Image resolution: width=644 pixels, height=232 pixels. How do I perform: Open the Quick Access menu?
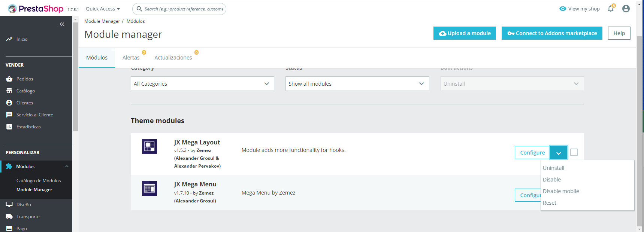[103, 9]
